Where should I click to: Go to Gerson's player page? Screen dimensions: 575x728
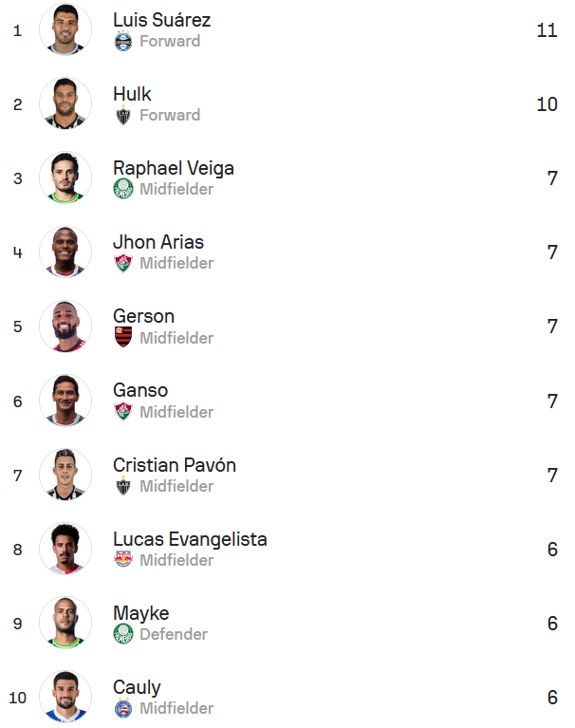[x=143, y=316]
